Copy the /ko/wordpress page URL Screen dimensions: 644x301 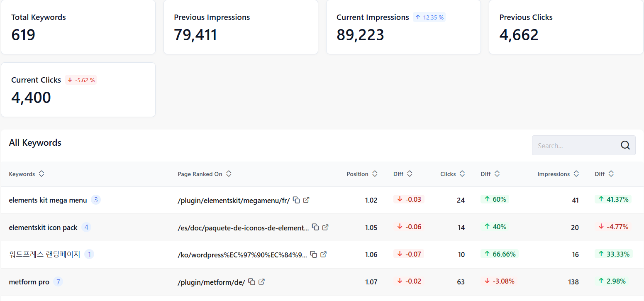pyautogui.click(x=314, y=254)
